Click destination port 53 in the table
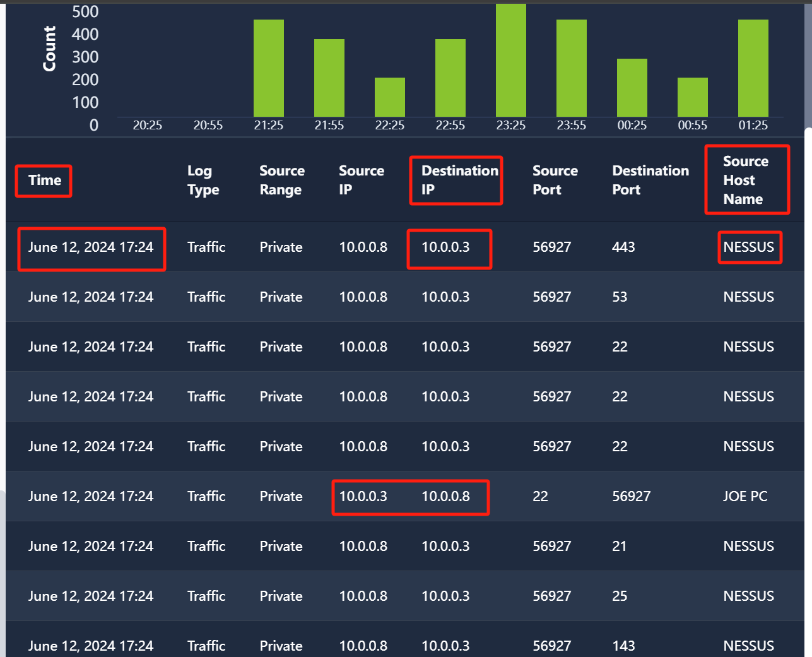 pos(620,297)
